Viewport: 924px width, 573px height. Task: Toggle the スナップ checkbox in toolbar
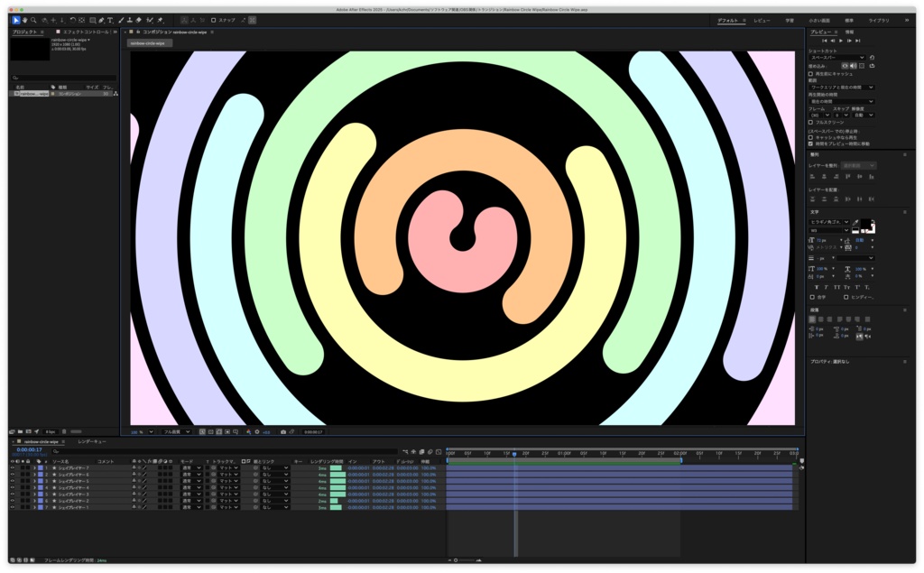coord(213,20)
